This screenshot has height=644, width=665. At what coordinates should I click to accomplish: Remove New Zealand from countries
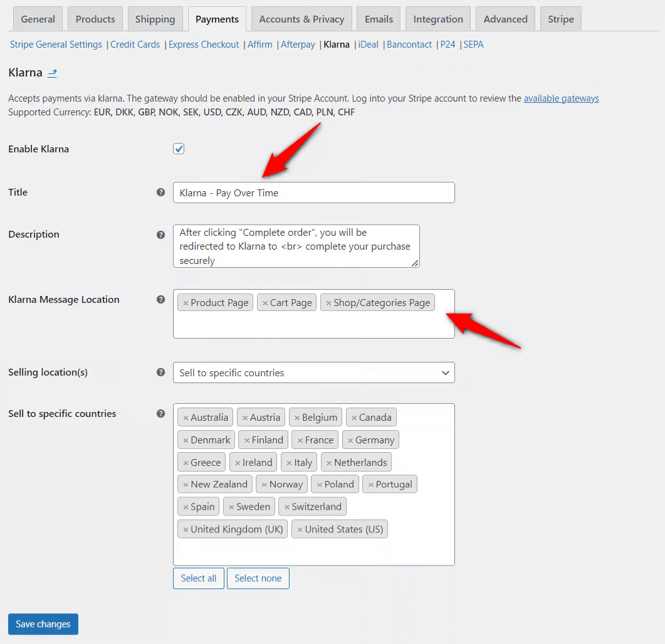coord(186,485)
